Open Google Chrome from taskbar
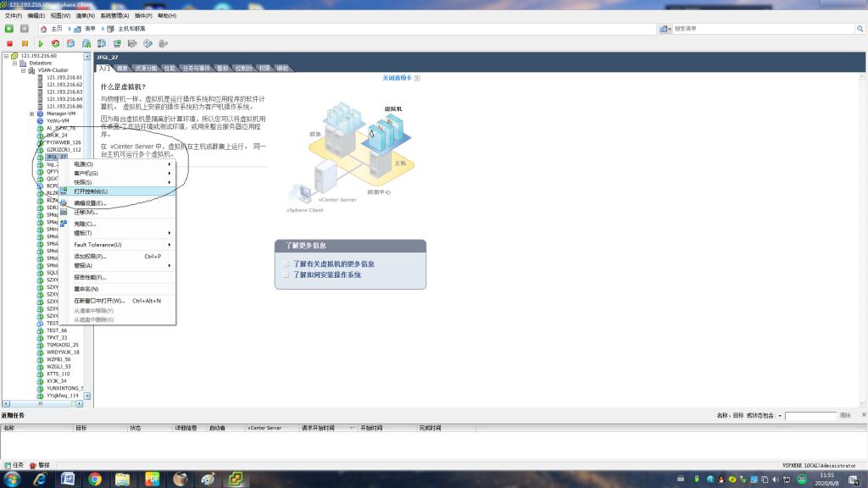The image size is (868, 488). [x=95, y=480]
